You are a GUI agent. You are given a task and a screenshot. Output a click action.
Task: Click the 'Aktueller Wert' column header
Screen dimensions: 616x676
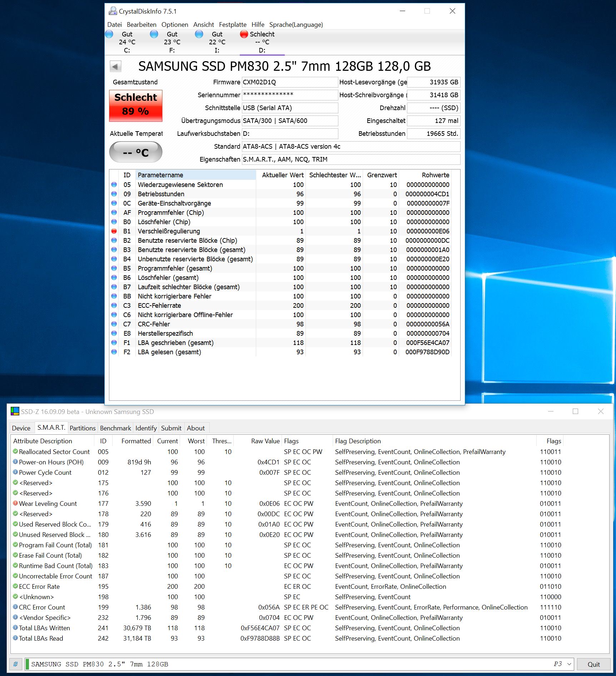(x=281, y=175)
